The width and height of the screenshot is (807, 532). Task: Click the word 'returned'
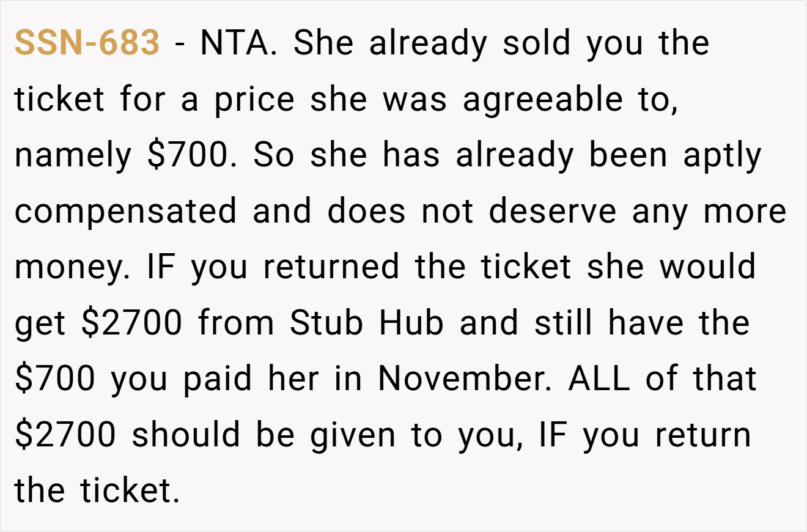pos(331,267)
